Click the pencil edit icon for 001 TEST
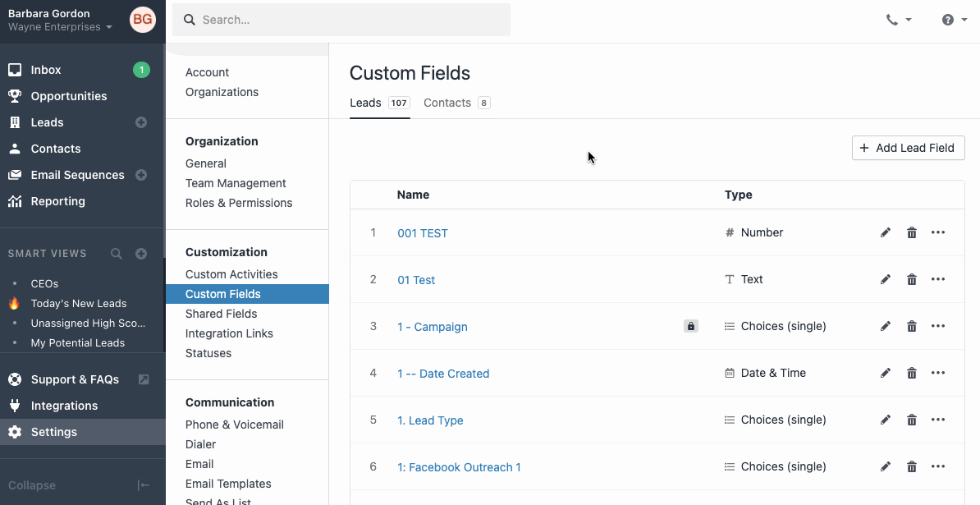The image size is (980, 505). tap(886, 233)
